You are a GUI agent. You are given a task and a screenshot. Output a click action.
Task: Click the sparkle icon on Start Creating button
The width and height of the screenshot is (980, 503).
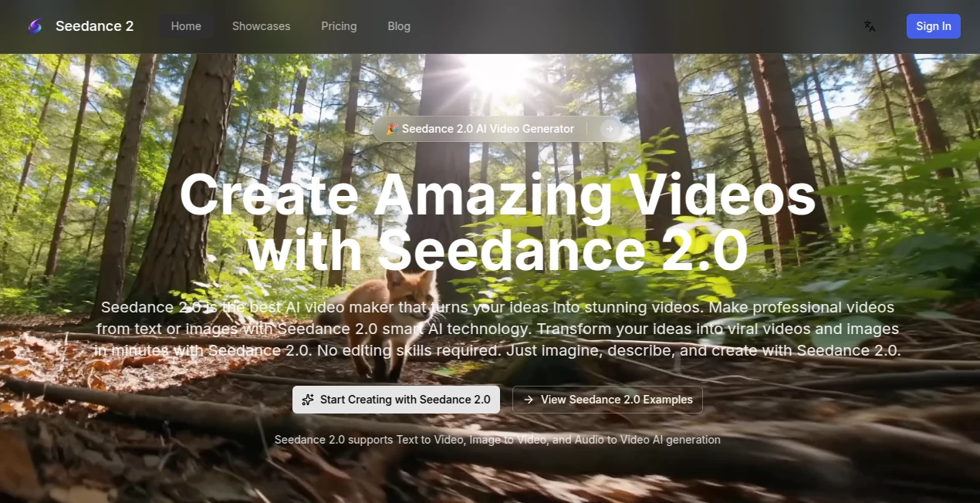point(307,400)
